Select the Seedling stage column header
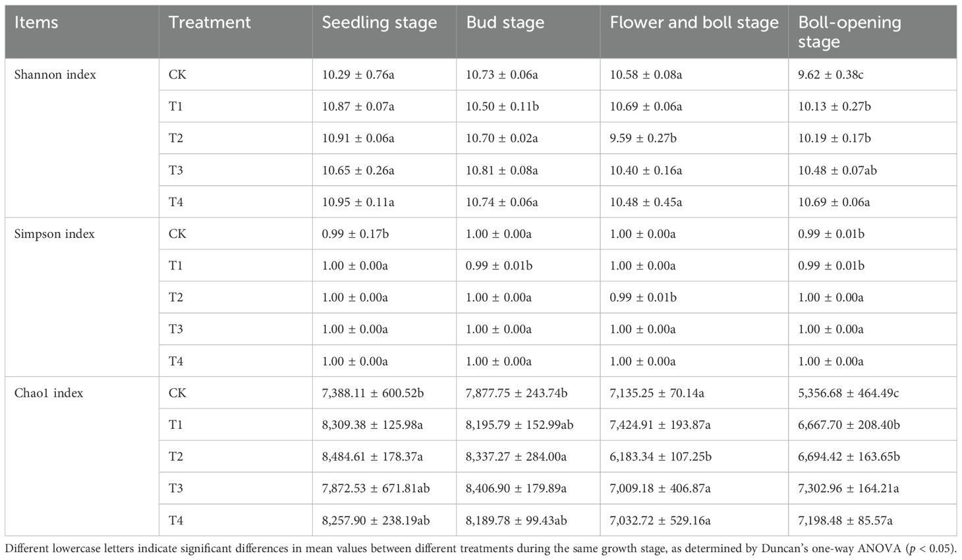 coord(380,23)
